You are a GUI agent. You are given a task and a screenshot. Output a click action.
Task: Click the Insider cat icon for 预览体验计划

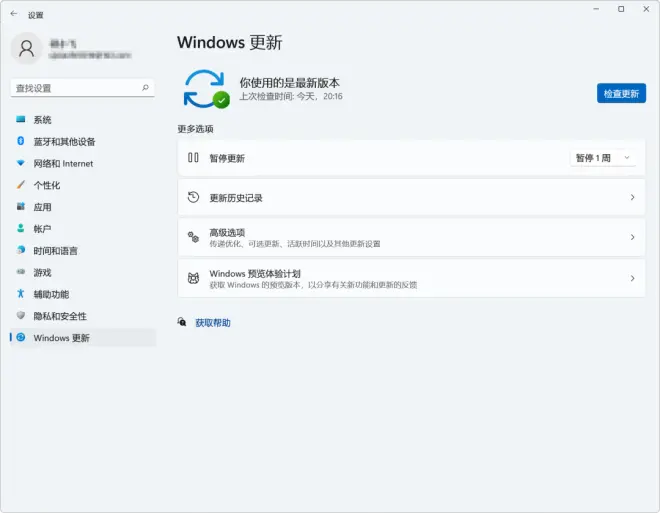click(x=193, y=278)
